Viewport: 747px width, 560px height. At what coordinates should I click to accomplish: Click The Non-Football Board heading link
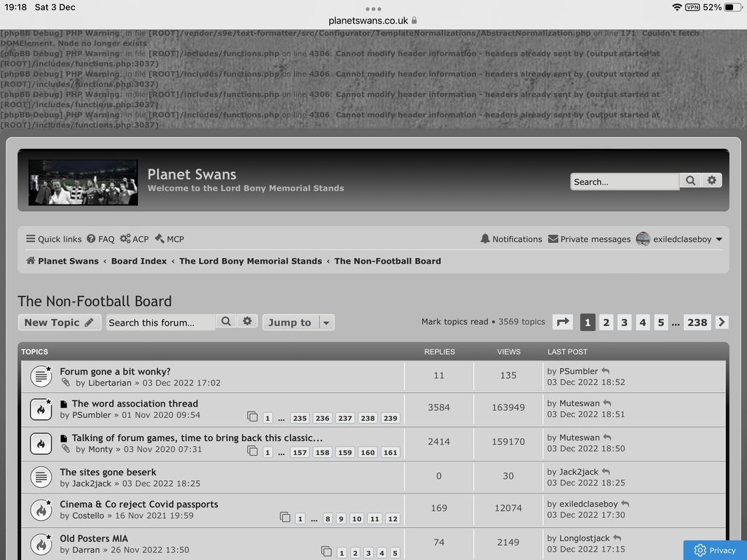(x=95, y=301)
